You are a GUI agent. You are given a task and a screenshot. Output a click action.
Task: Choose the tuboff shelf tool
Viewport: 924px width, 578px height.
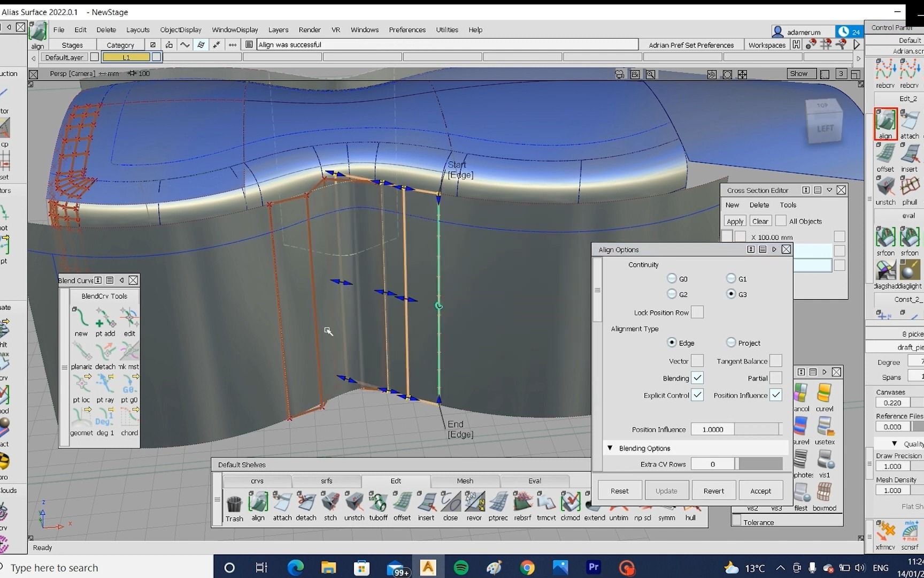[378, 503]
